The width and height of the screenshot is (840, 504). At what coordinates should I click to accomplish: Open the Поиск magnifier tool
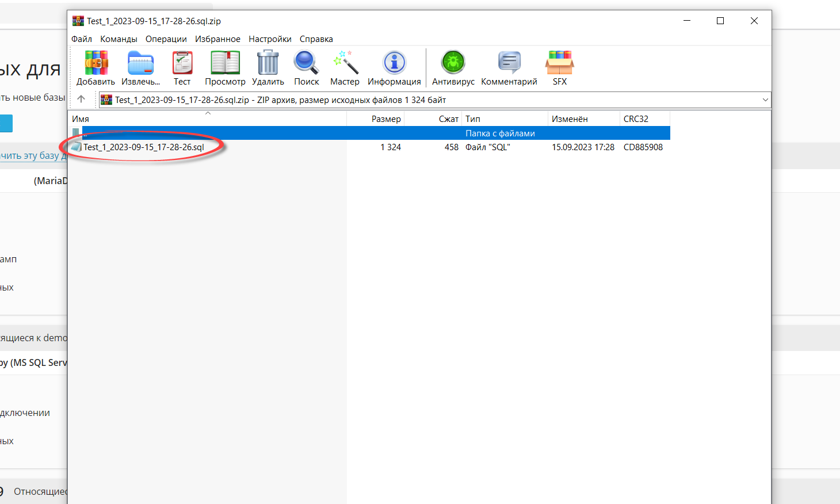tap(306, 63)
